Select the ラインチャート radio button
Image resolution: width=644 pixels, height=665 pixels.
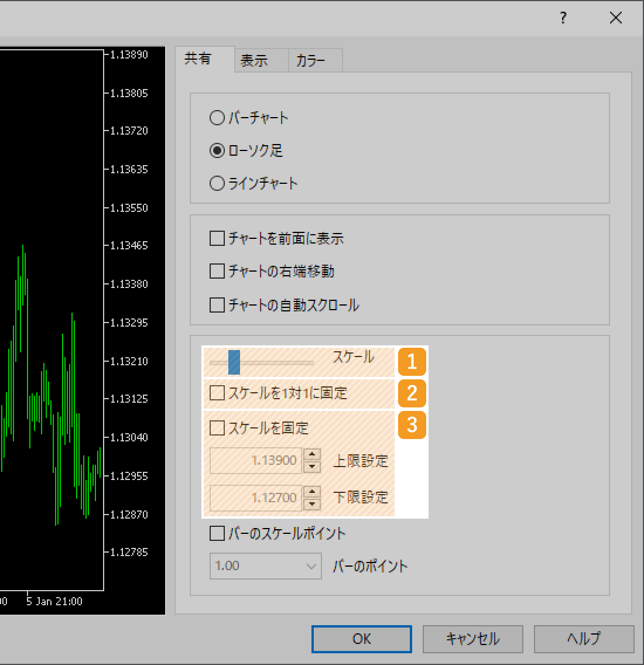pos(217,183)
